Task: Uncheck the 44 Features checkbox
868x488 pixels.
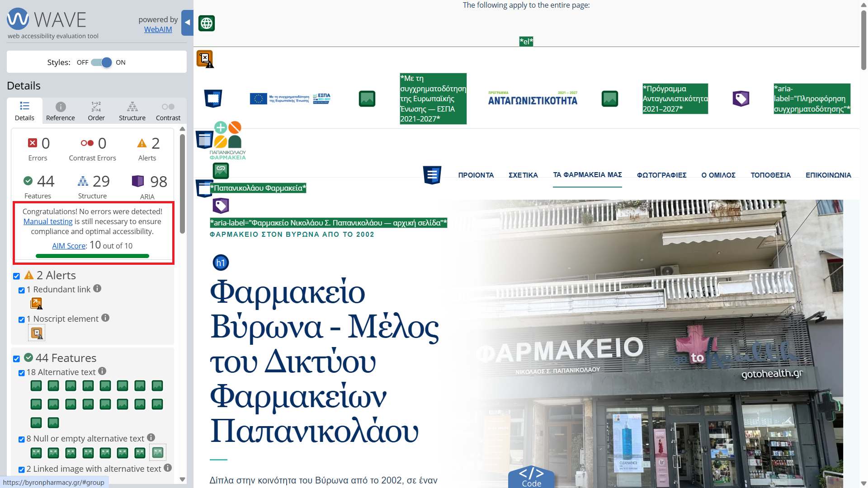Action: [x=17, y=359]
